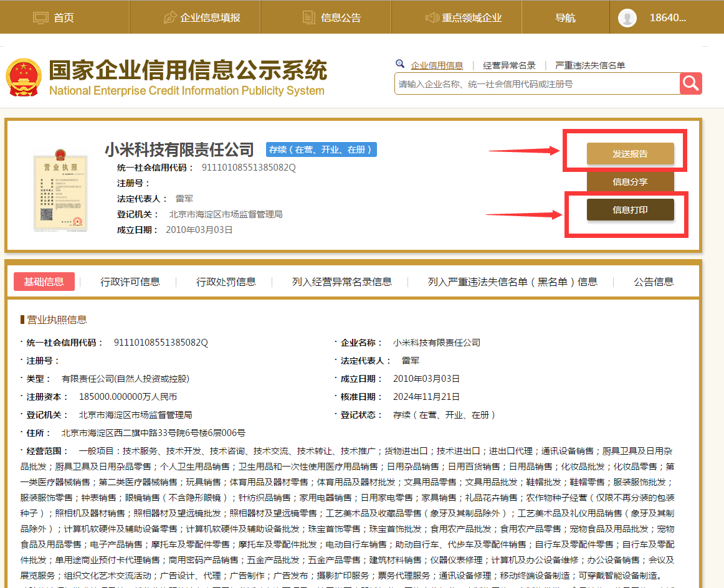
Task: Click the company title 小米科技有限责任公司
Action: pos(179,149)
